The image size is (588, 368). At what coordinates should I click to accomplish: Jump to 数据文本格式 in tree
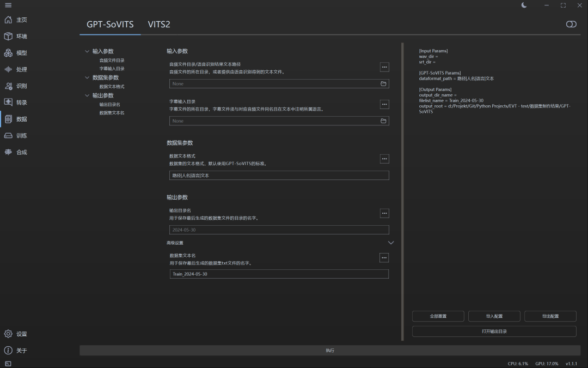pyautogui.click(x=112, y=87)
